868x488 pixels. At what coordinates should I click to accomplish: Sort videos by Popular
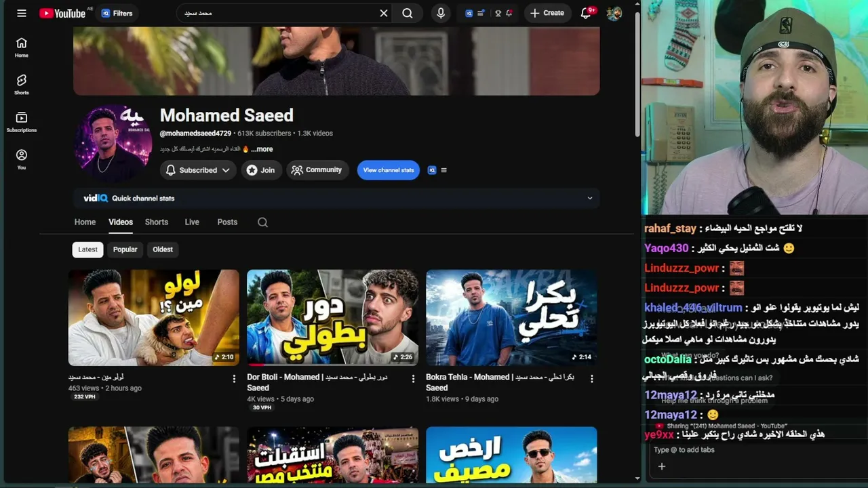[x=125, y=249]
